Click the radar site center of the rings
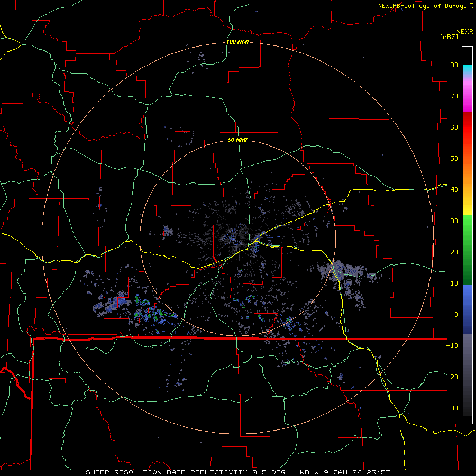This screenshot has height=476, width=476. click(237, 239)
